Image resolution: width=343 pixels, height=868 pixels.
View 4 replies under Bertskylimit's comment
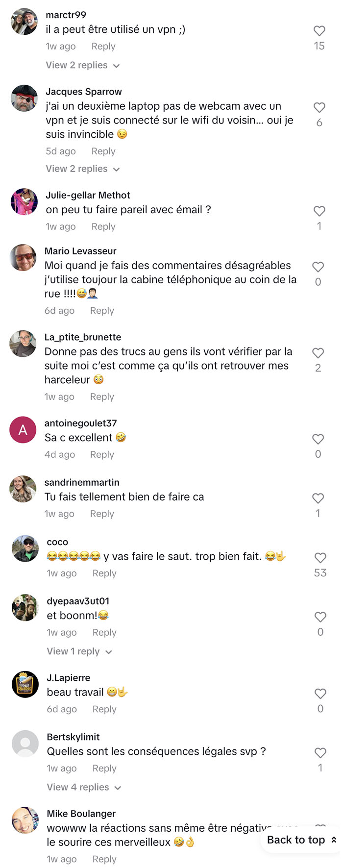click(84, 787)
